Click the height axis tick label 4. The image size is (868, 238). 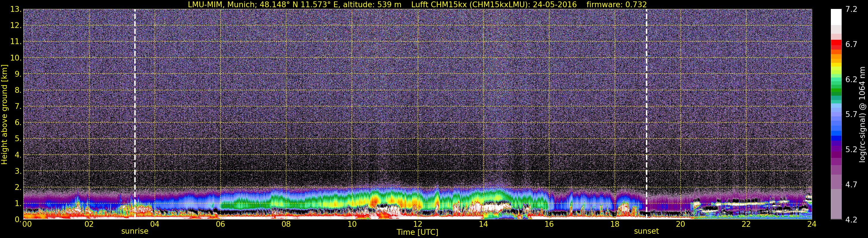click(18, 155)
